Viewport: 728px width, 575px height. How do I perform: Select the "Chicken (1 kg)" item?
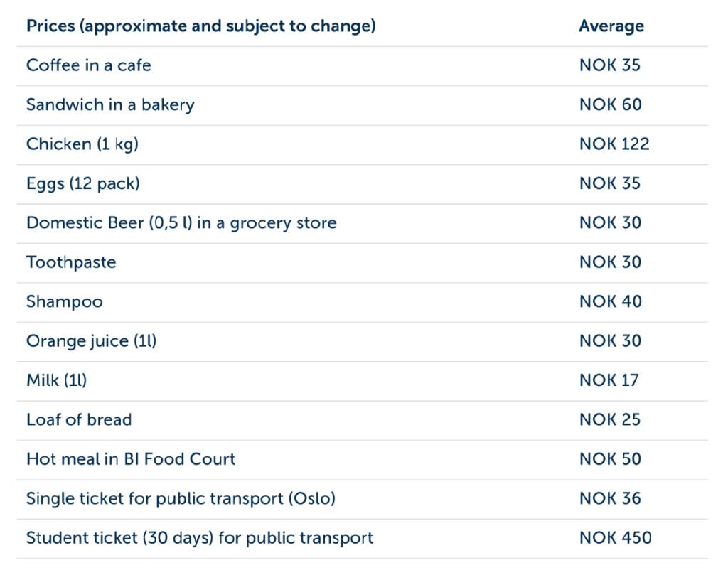82,144
